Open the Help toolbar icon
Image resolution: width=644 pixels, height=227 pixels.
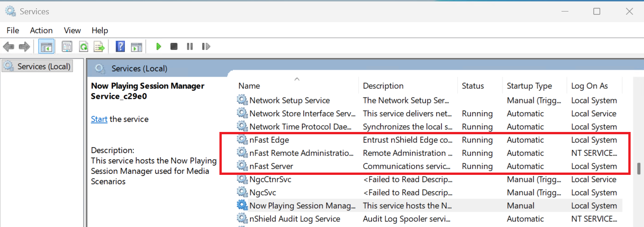pos(120,47)
